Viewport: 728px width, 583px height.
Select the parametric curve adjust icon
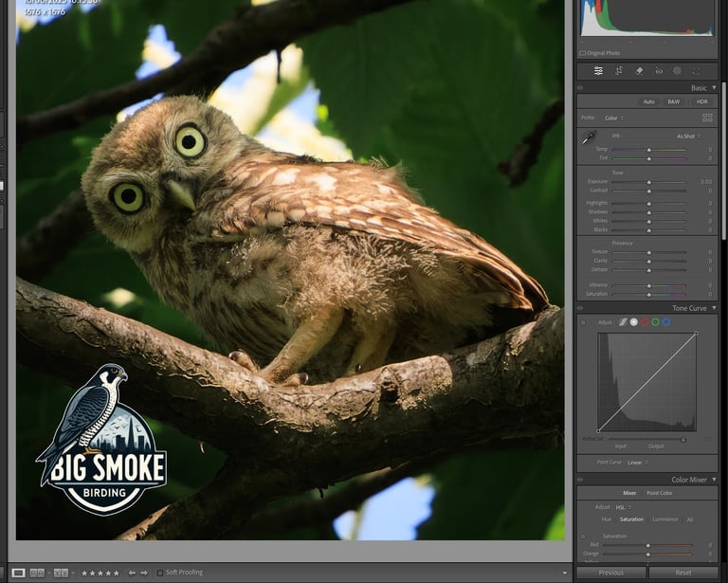click(623, 322)
